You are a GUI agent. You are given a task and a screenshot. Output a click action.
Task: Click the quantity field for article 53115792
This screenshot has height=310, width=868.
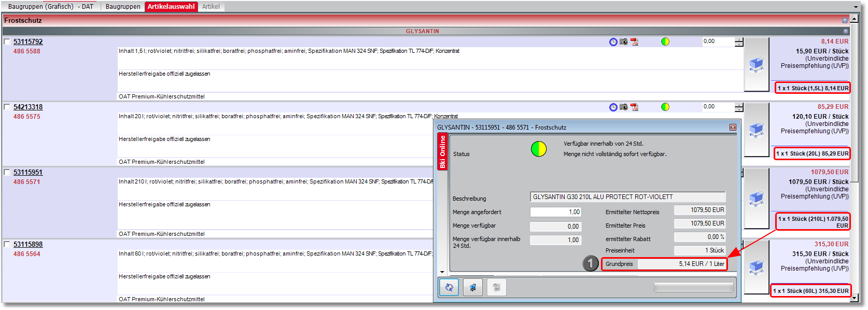[718, 42]
